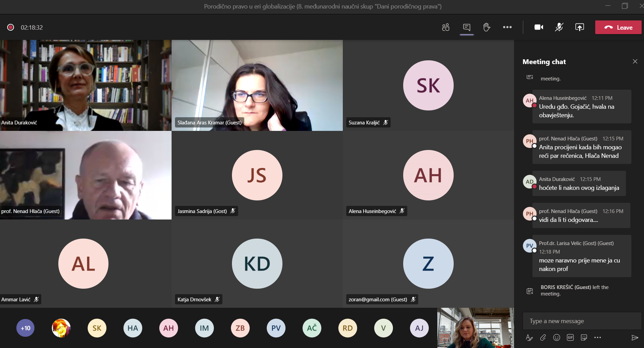Show the +10 additional participants
The width and height of the screenshot is (644, 348).
click(26, 328)
